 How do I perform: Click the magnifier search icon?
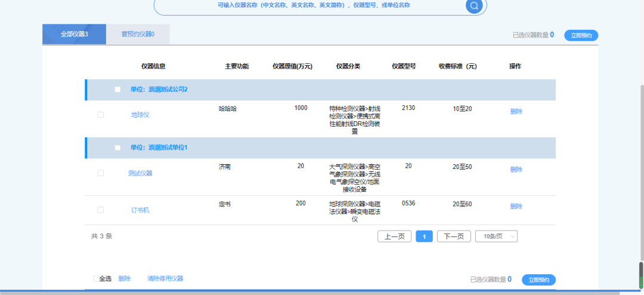[474, 6]
